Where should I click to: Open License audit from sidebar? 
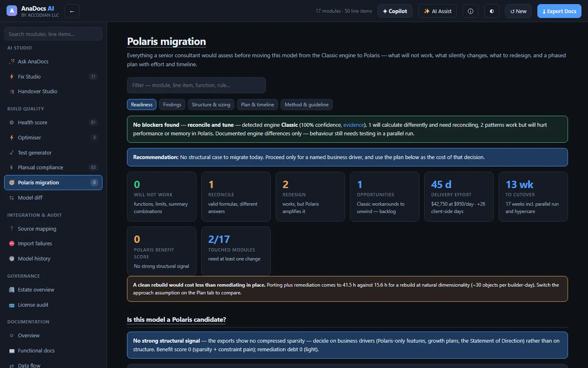(x=53, y=305)
